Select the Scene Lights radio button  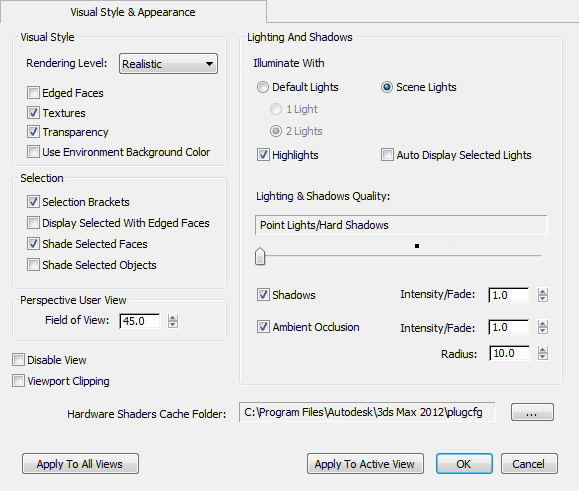click(x=387, y=87)
